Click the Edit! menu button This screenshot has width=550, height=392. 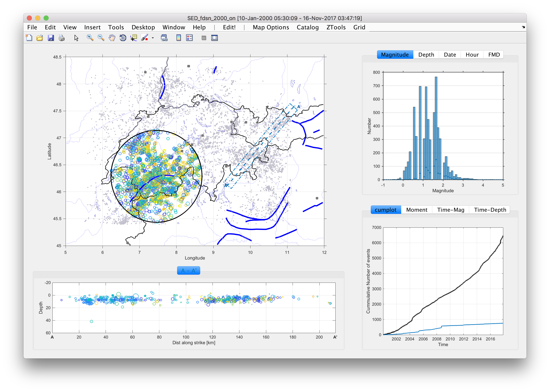(229, 27)
